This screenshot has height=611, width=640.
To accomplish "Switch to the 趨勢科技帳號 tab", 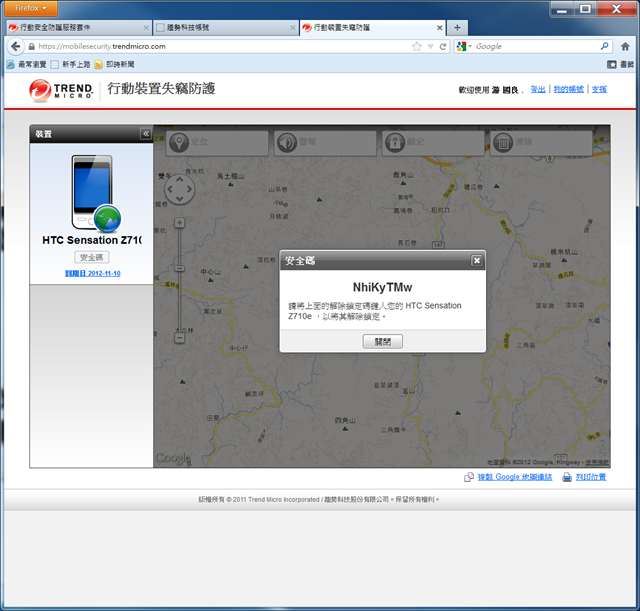I will click(x=224, y=28).
